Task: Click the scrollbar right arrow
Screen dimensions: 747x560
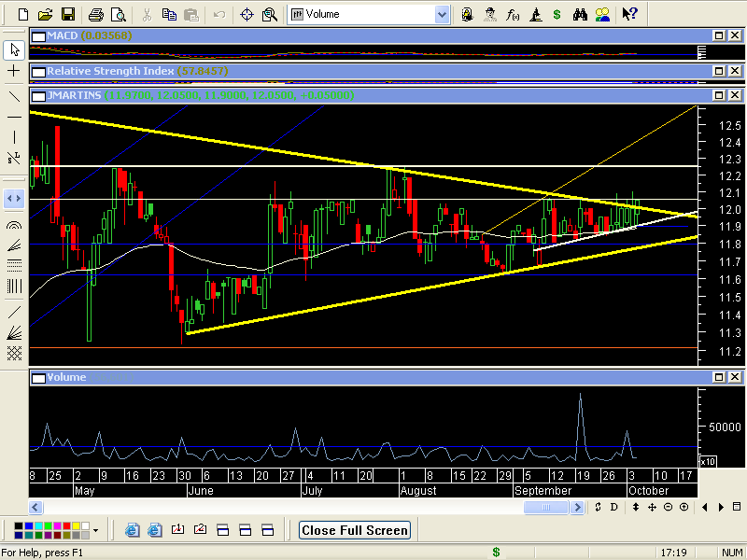Action: click(x=577, y=507)
